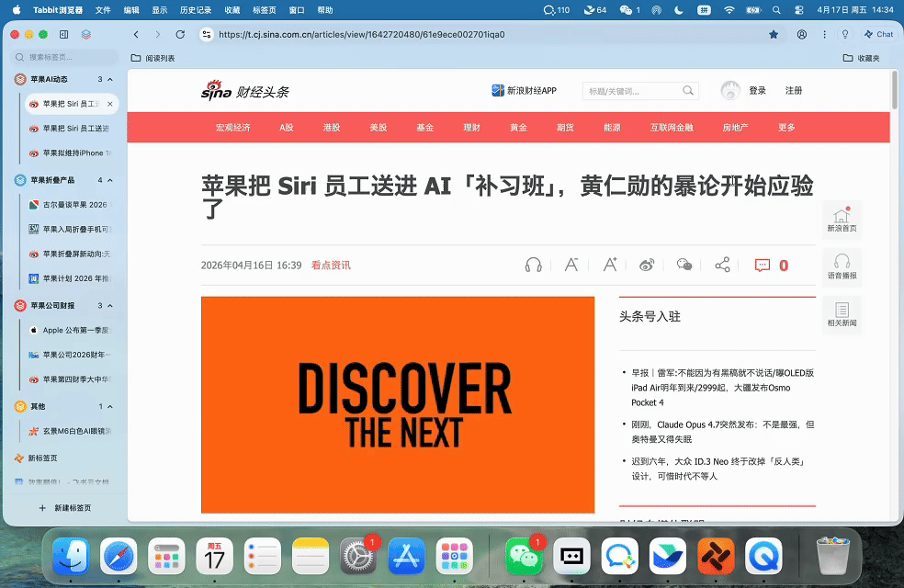Image resolution: width=904 pixels, height=588 pixels.
Task: Share article to WeChat
Action: 684,266
